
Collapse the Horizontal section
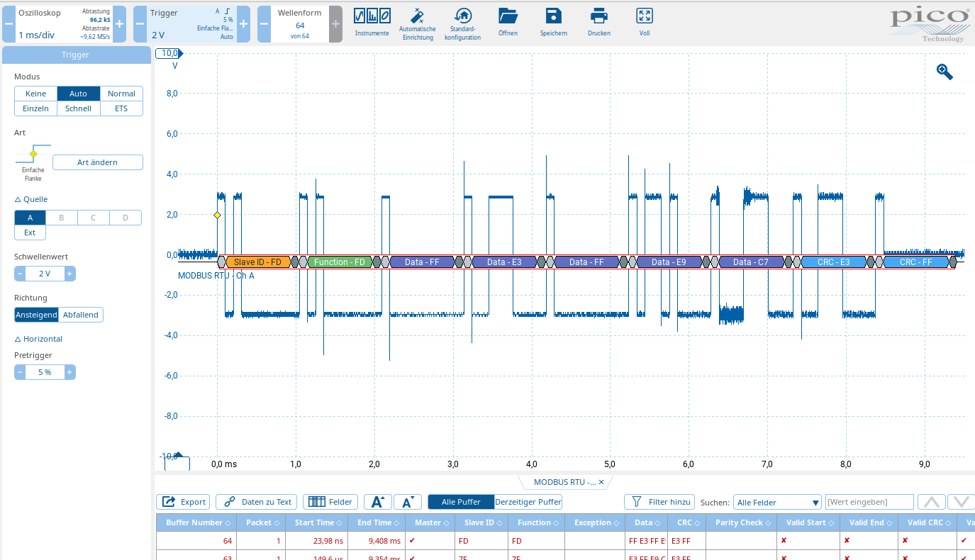point(18,340)
